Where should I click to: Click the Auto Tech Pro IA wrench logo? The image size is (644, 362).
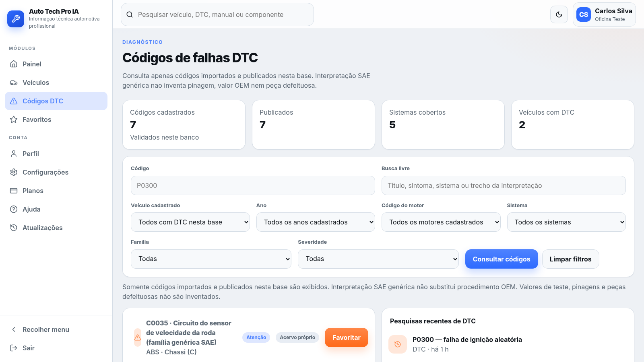tap(16, 19)
